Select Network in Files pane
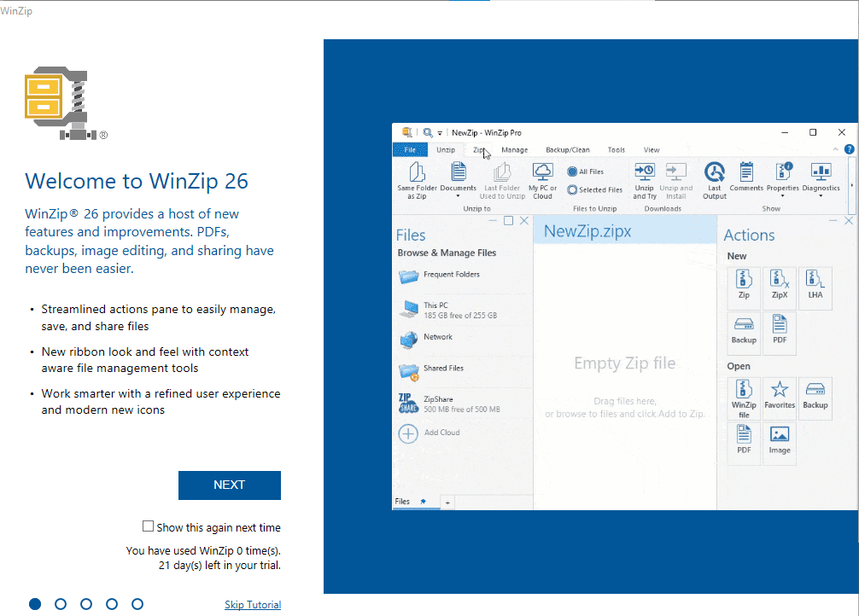The height and width of the screenshot is (616, 859). tap(463, 339)
